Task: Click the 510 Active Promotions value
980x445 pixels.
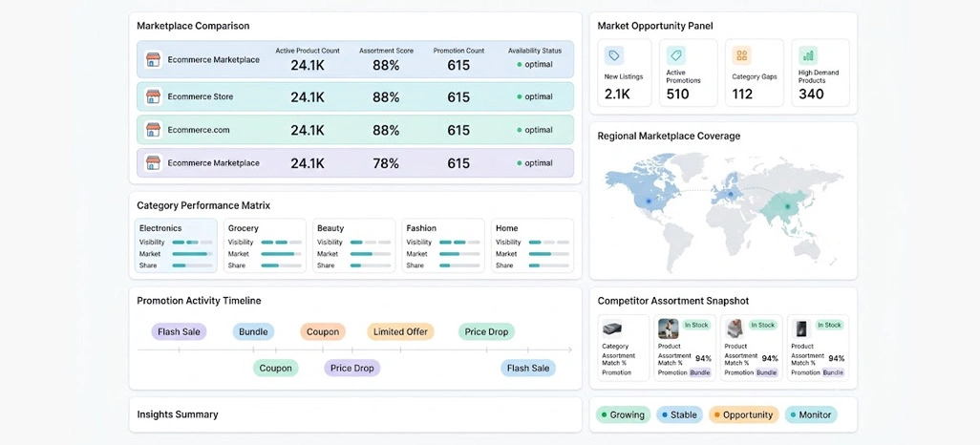Action: pyautogui.click(x=677, y=95)
